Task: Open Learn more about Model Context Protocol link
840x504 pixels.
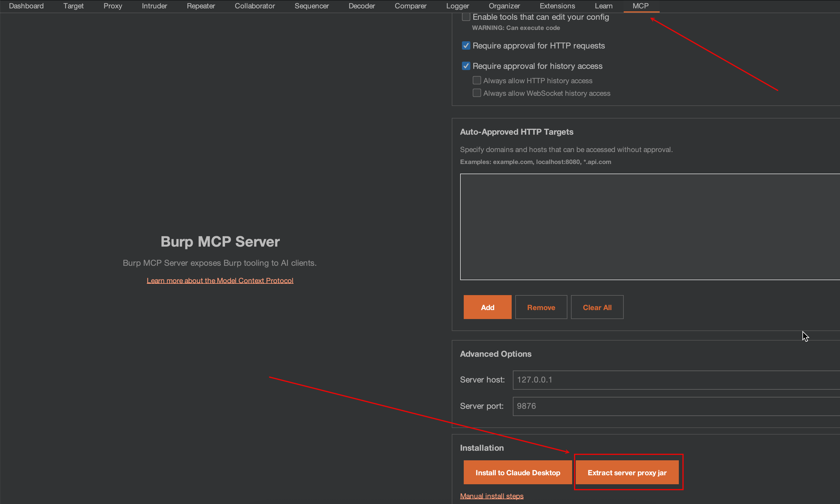Action: pos(220,280)
